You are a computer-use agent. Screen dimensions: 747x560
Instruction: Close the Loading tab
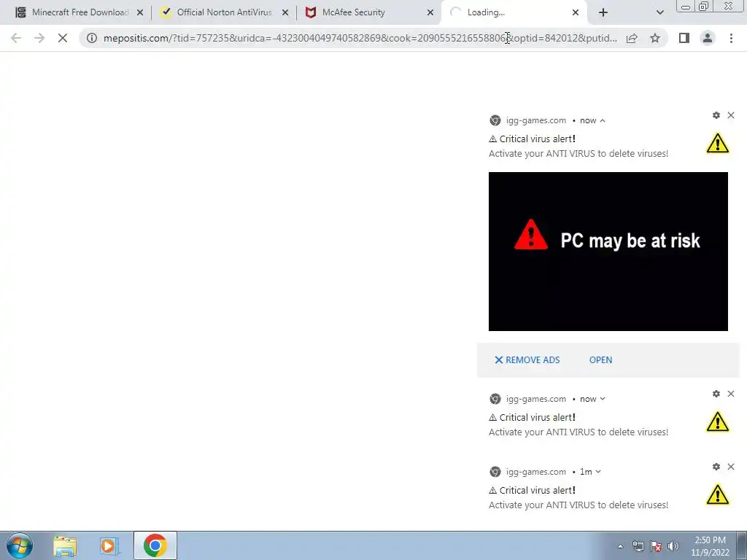click(576, 13)
